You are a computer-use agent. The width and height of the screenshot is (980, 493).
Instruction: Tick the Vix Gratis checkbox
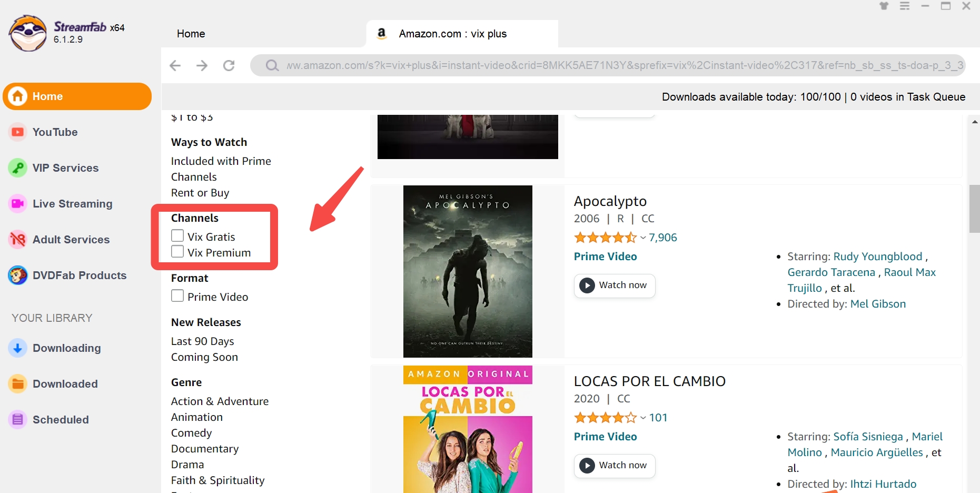[x=177, y=235]
